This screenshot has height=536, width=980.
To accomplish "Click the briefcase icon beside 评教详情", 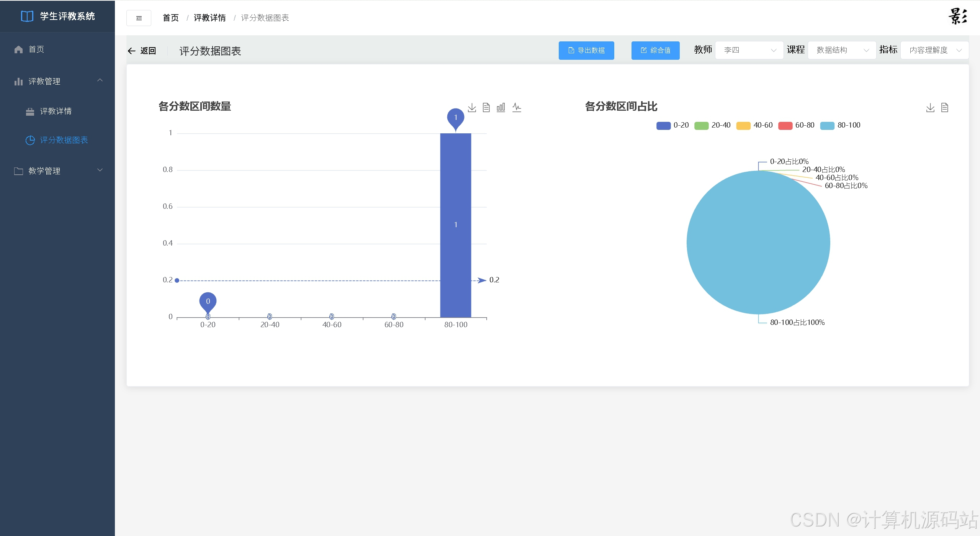I will pyautogui.click(x=30, y=111).
